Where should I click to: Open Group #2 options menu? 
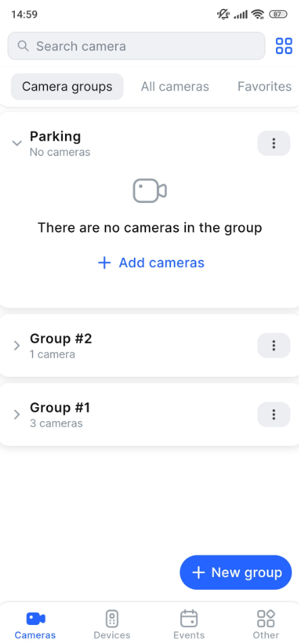[273, 346]
